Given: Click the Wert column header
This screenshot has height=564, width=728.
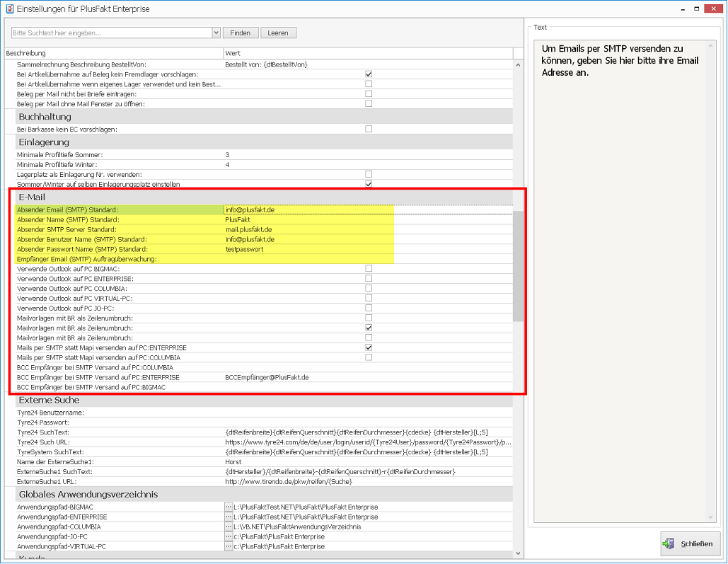Looking at the screenshot, I should pos(368,53).
